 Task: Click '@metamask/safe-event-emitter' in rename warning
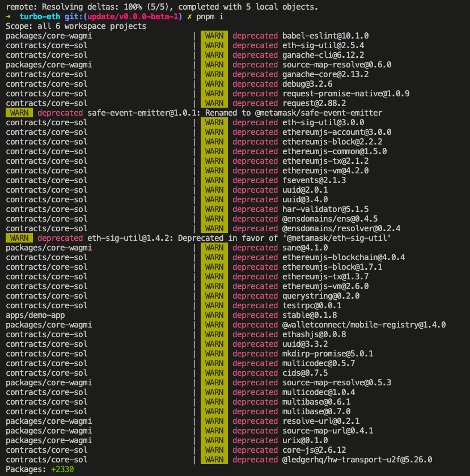tap(319, 113)
